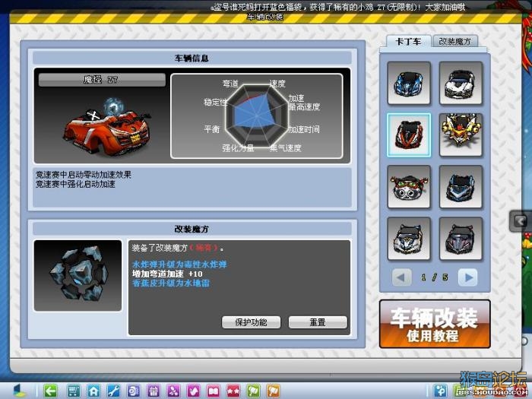This screenshot has height=399, width=532.
Task: Expand the side panel with the grey arrow
Action: click(x=520, y=221)
